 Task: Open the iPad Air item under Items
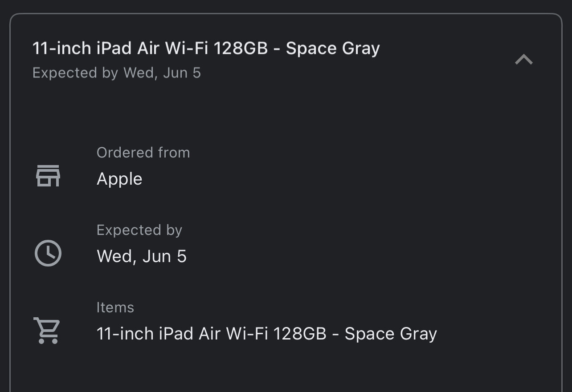[266, 334]
